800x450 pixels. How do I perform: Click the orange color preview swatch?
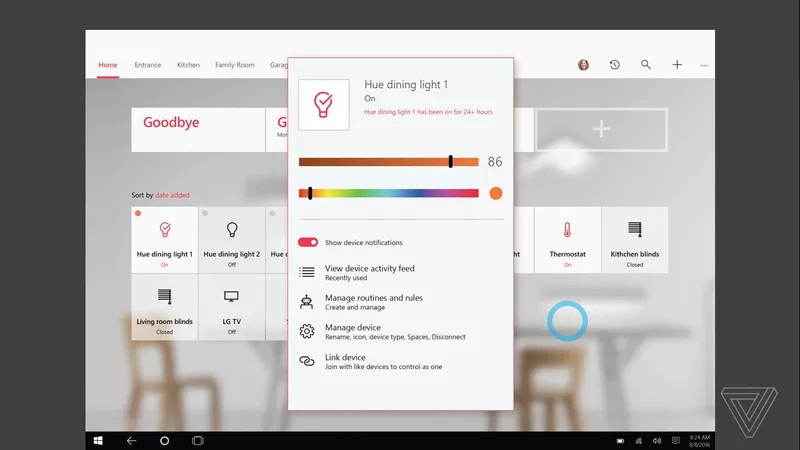click(495, 193)
